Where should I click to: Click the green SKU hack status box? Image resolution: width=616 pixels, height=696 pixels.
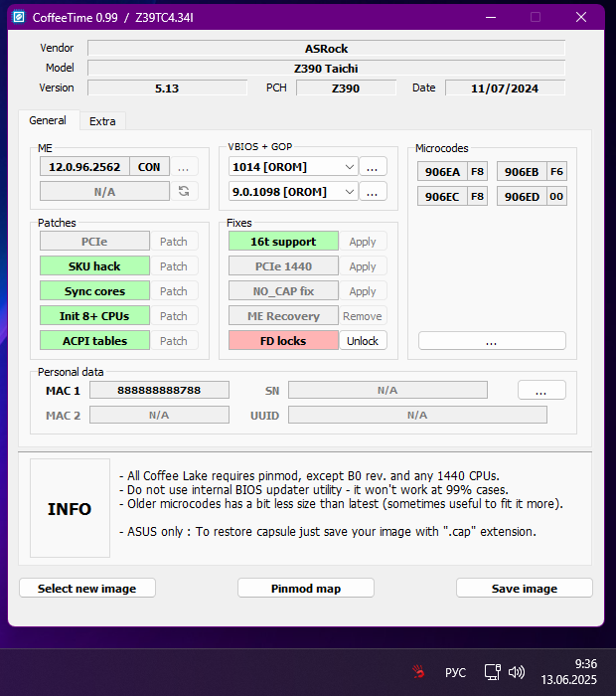[94, 266]
